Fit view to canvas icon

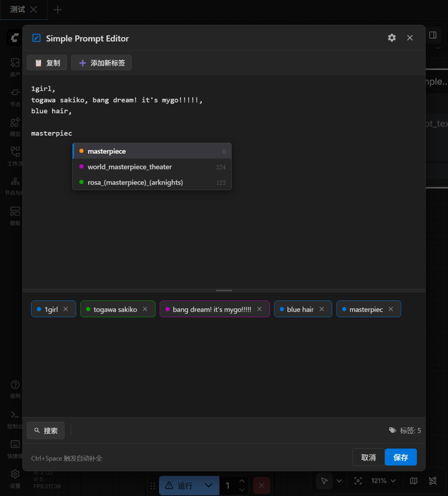point(358,481)
